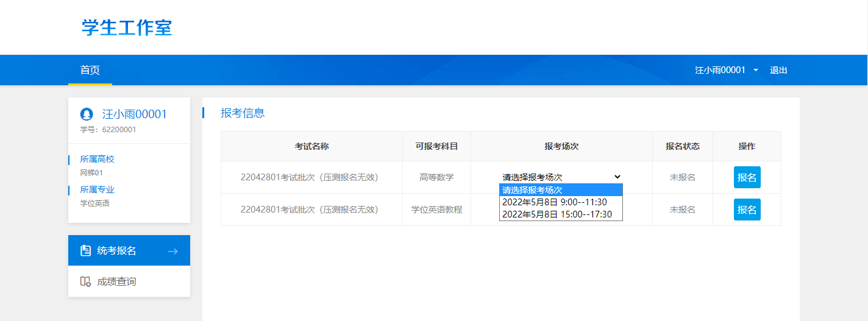Viewport: 868px width, 321px height.
Task: Click the 考试名称 column header
Action: coord(311,146)
